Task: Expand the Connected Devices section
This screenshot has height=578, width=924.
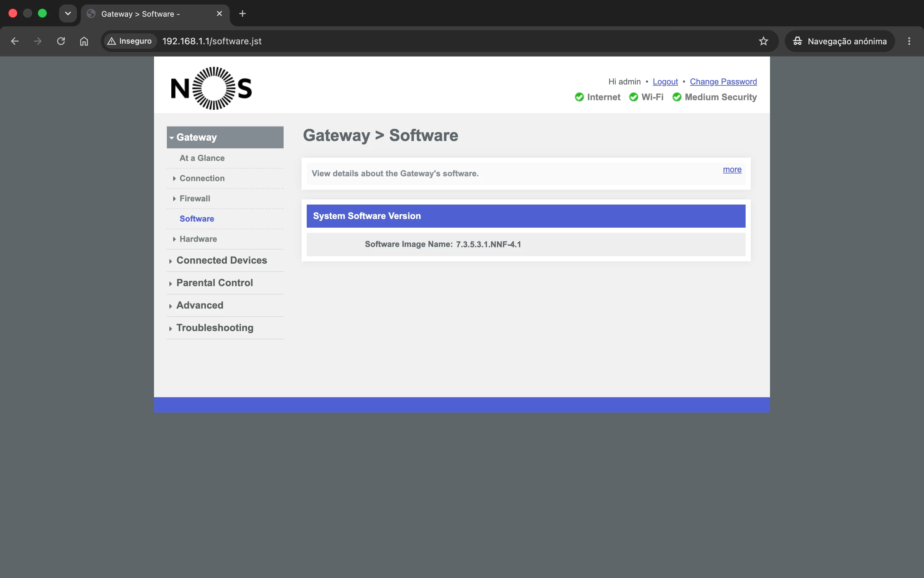Action: [221, 260]
